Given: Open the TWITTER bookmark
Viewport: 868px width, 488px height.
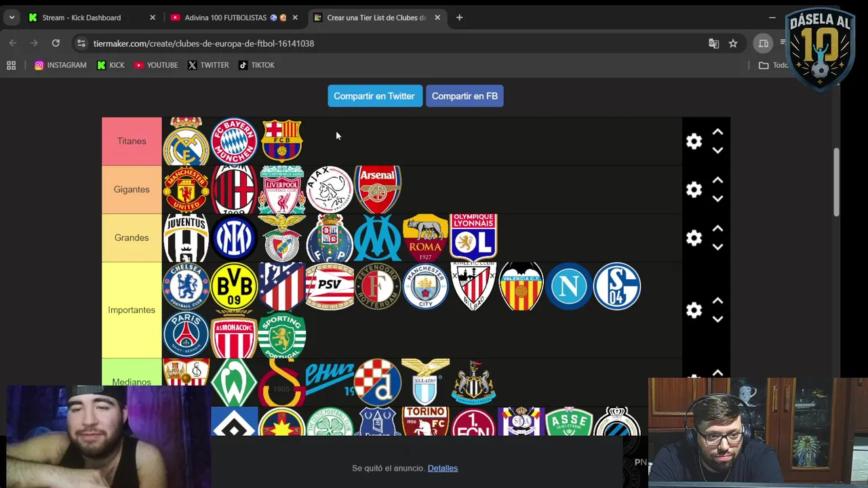Looking at the screenshot, I should pos(208,65).
